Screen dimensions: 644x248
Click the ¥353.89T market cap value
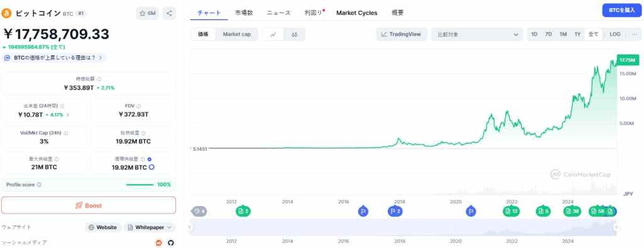click(79, 88)
